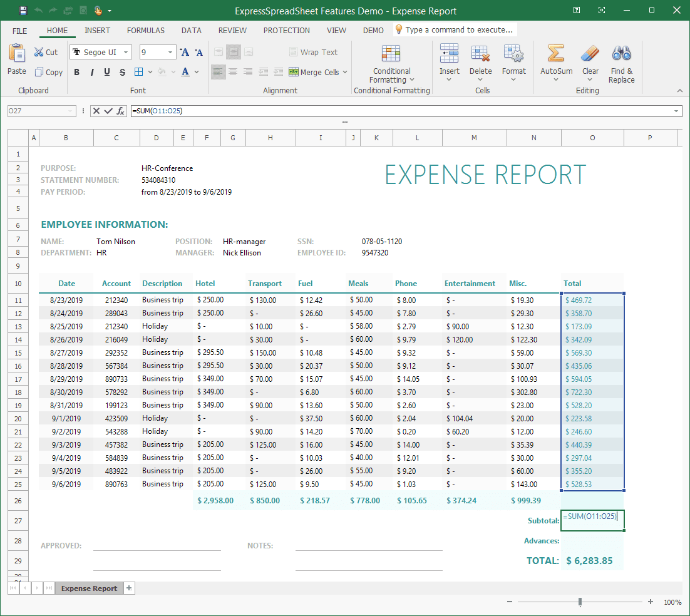Click the AutoSum sigma icon

[556, 53]
